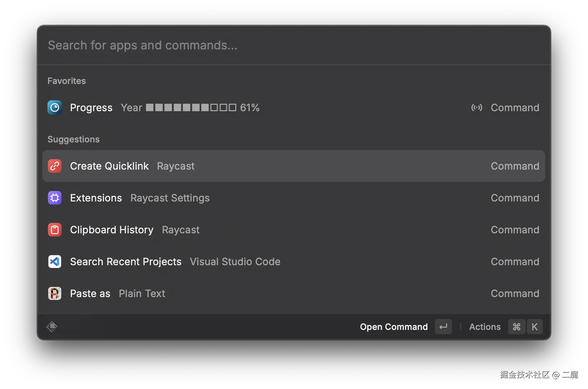Screen dimensions: 588x389
Task: Click Command label on Progress row
Action: (x=515, y=108)
